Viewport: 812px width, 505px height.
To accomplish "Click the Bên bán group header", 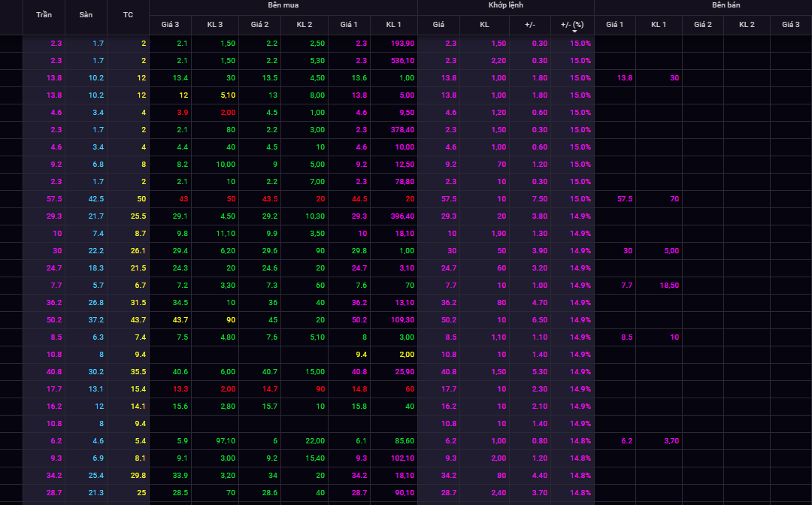I will [x=726, y=5].
